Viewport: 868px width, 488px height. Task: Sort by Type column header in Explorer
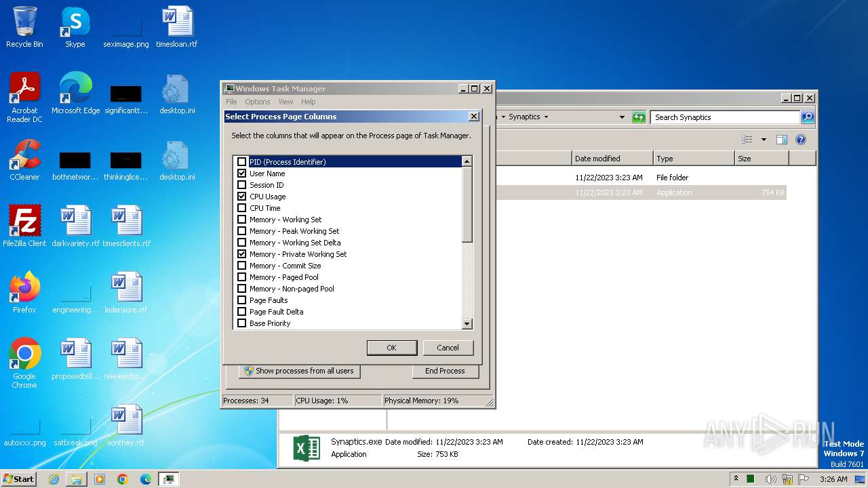click(694, 159)
